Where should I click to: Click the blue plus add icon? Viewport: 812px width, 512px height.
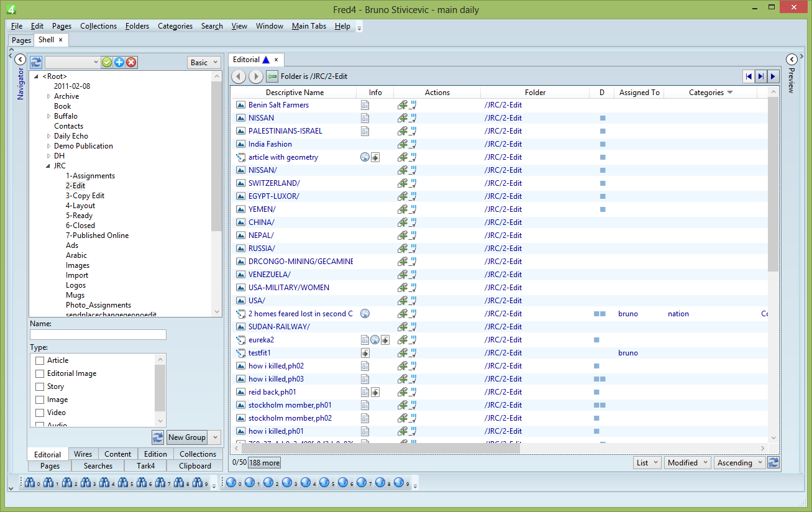coord(119,62)
